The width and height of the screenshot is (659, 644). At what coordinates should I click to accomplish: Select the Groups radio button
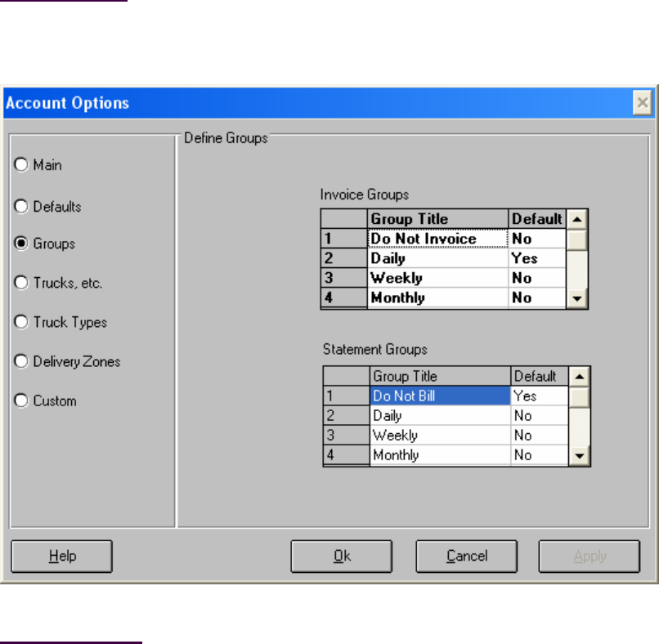[x=22, y=244]
